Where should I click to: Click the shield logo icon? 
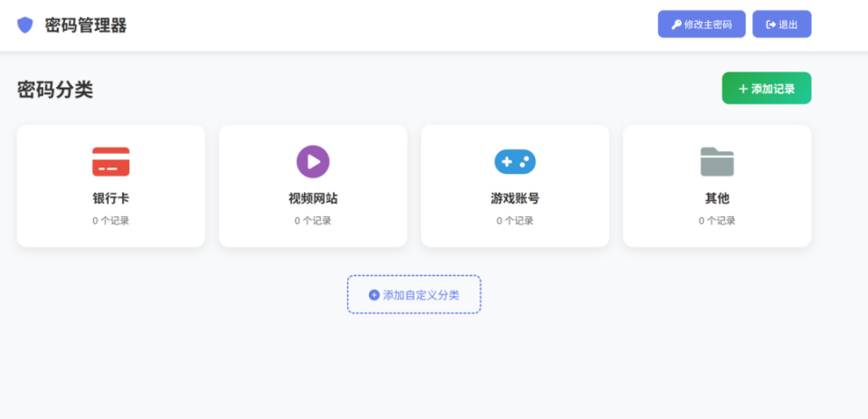click(x=25, y=25)
